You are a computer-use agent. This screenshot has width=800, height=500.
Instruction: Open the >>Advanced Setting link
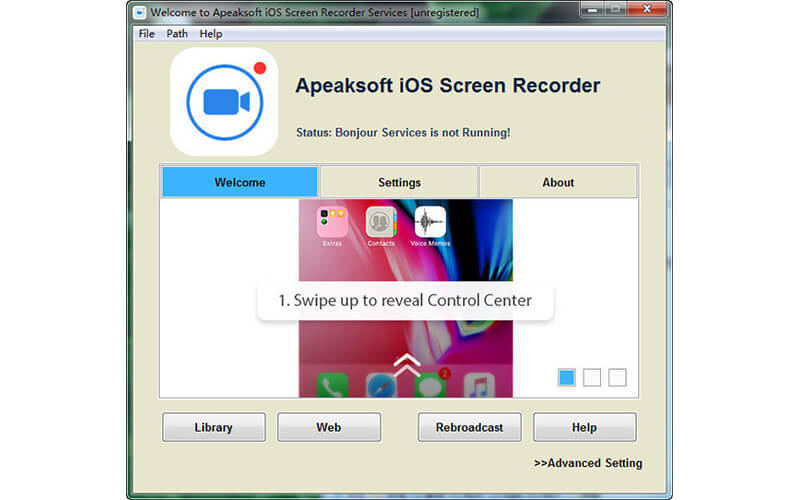click(x=588, y=463)
